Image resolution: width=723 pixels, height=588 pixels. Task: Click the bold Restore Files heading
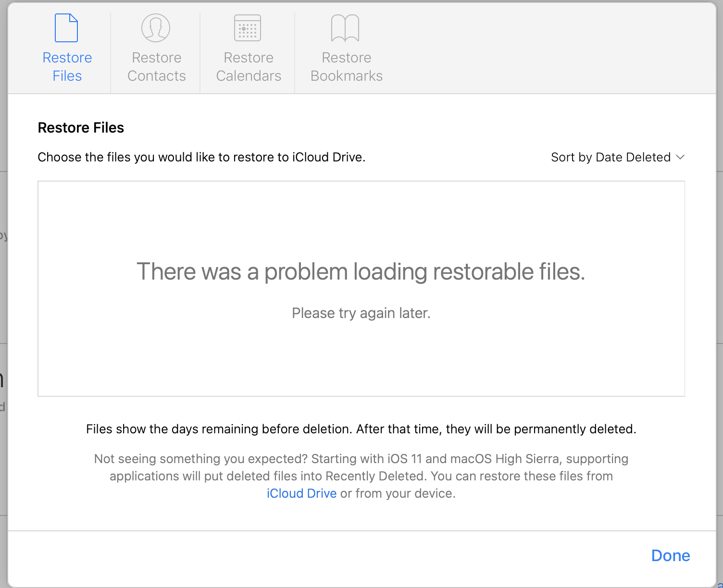click(81, 128)
